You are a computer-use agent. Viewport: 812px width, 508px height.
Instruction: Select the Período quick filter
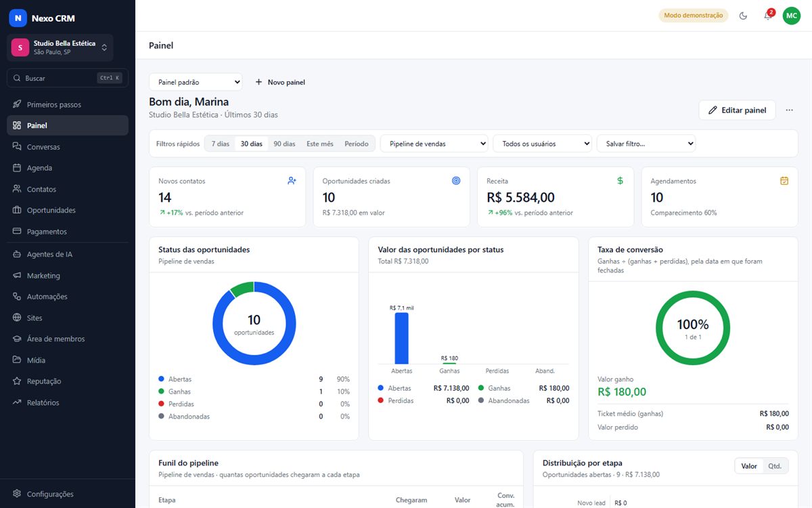pyautogui.click(x=357, y=144)
